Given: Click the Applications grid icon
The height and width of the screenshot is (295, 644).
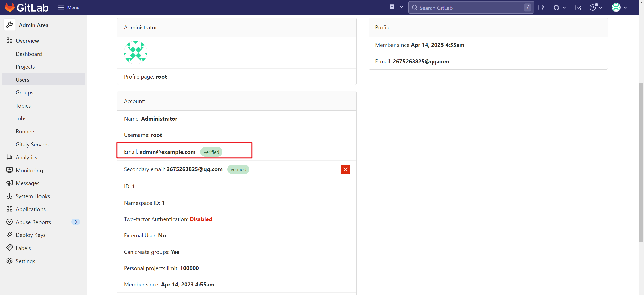Looking at the screenshot, I should (x=9, y=209).
